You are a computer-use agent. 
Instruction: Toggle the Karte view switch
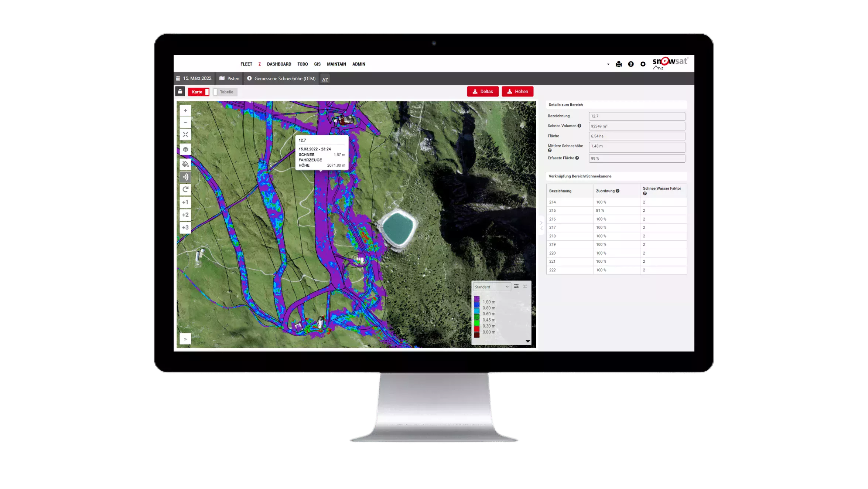coord(199,92)
